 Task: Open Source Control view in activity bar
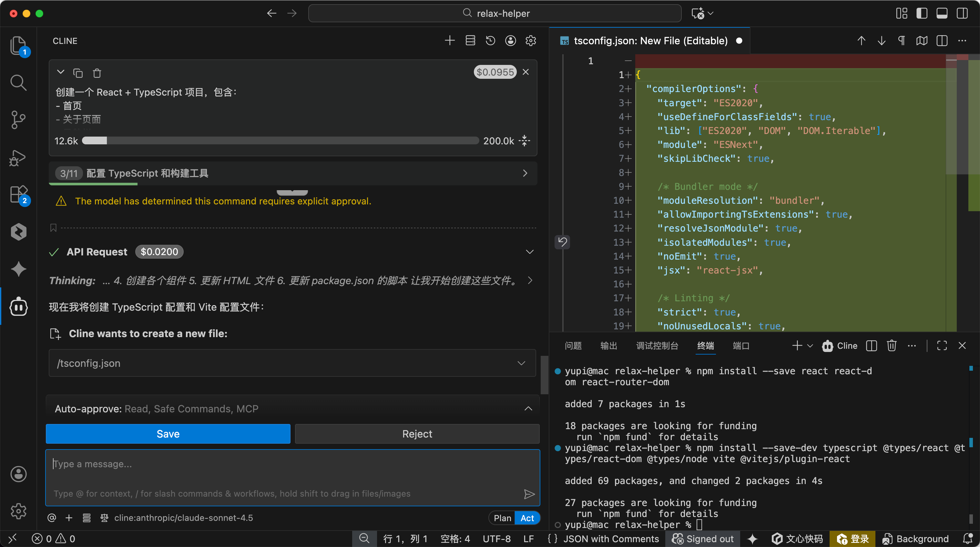18,119
